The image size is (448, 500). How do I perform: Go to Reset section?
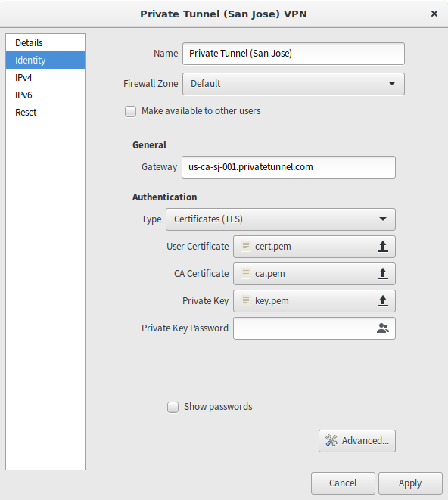click(x=45, y=112)
